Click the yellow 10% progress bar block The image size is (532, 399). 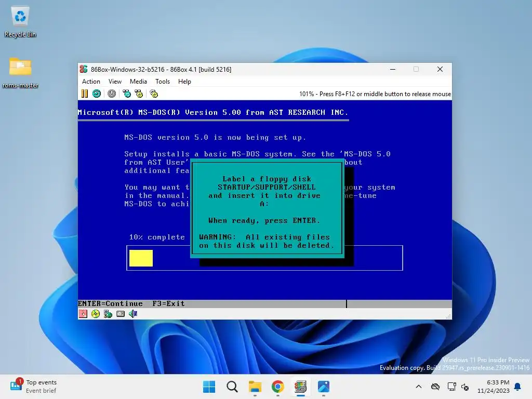[x=141, y=258]
